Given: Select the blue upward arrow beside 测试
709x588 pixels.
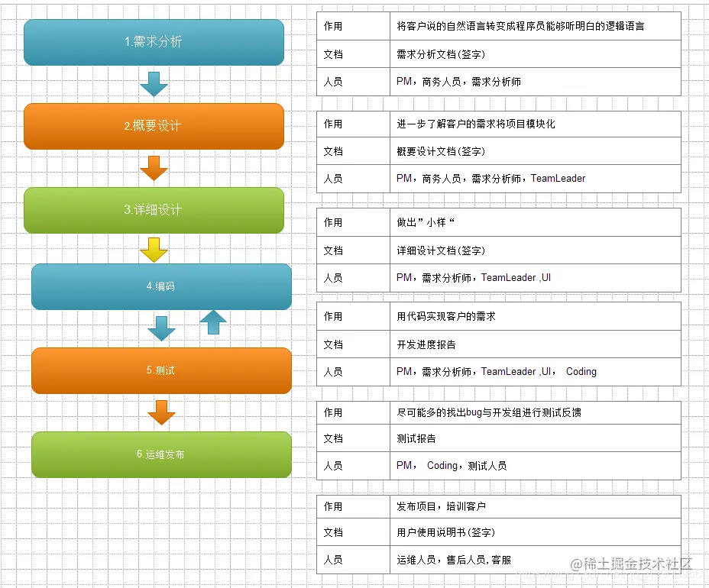Looking at the screenshot, I should point(213,324).
